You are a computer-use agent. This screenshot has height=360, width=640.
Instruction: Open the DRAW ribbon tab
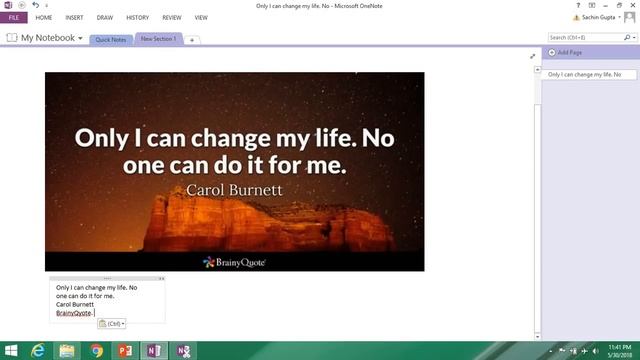pyautogui.click(x=105, y=18)
